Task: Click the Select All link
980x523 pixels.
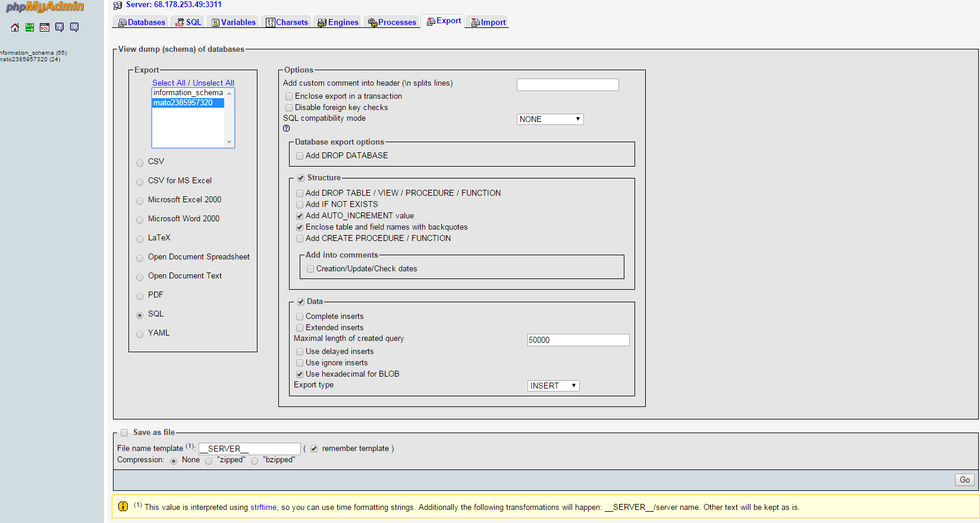Action: coord(169,83)
